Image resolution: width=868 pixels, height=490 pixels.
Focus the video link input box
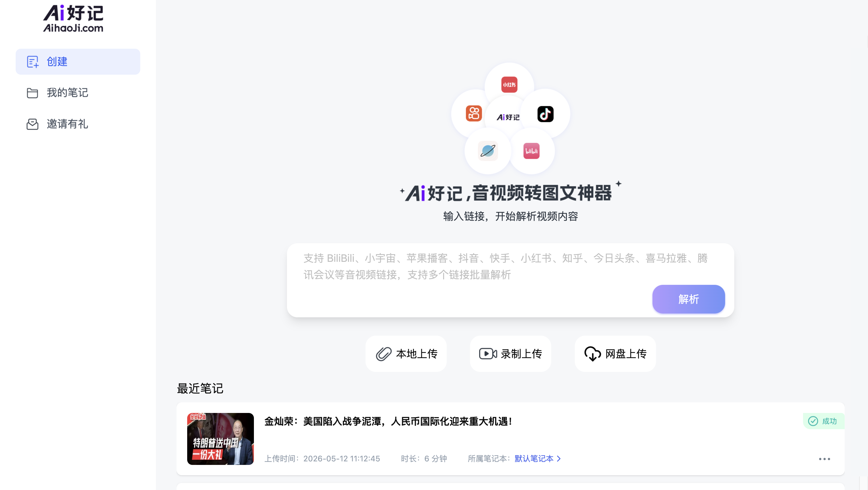tap(510, 280)
